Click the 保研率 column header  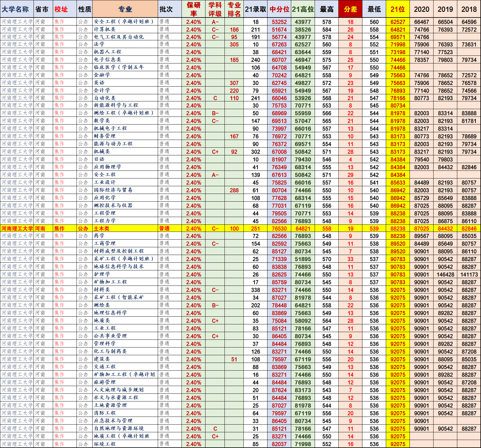(194, 9)
